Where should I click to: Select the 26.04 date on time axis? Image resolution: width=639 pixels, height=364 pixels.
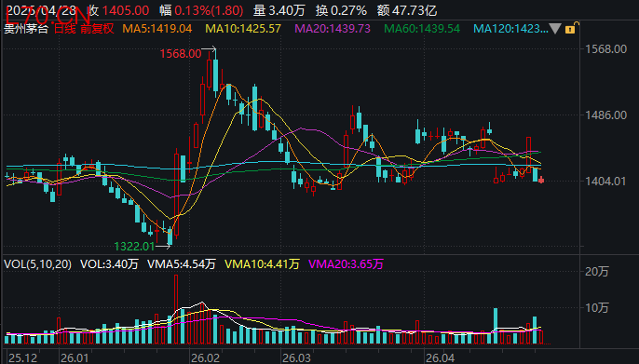tap(440, 357)
